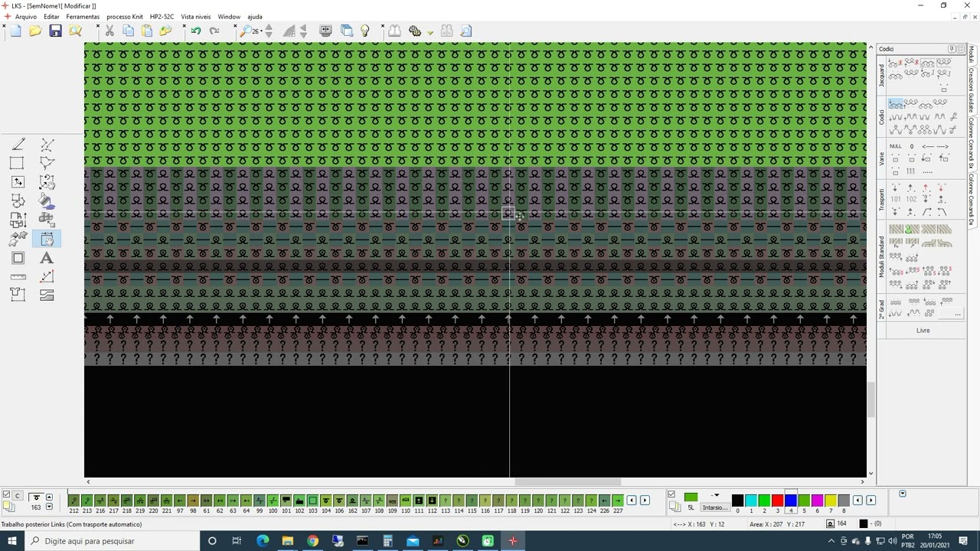Open the gears processing icon in the toolbar
Image resolution: width=980 pixels, height=551 pixels.
[415, 31]
